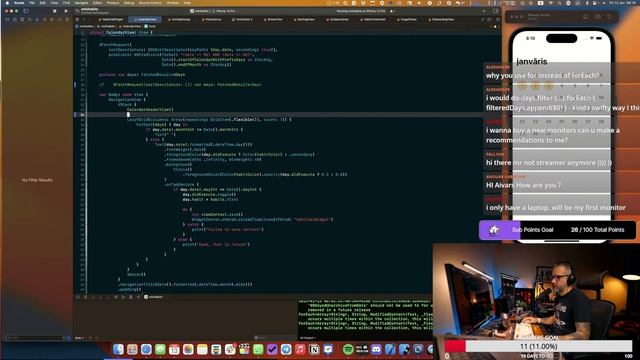Open Safari from the Dock

pos(146,349)
